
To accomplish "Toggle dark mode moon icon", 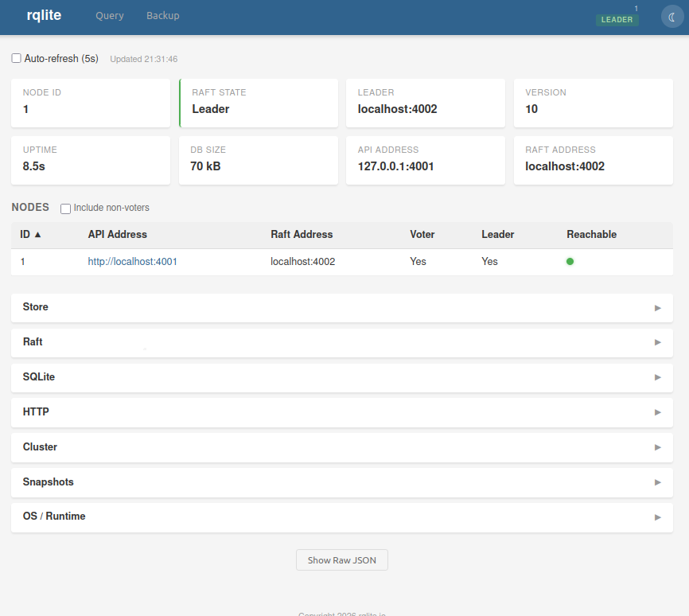I will 671,17.
